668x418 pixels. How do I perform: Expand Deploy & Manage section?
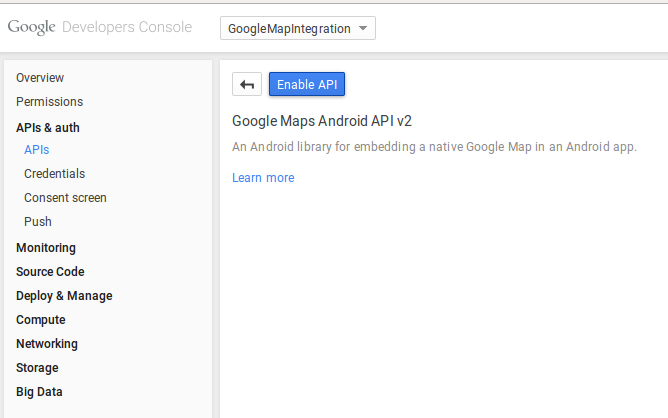[64, 296]
